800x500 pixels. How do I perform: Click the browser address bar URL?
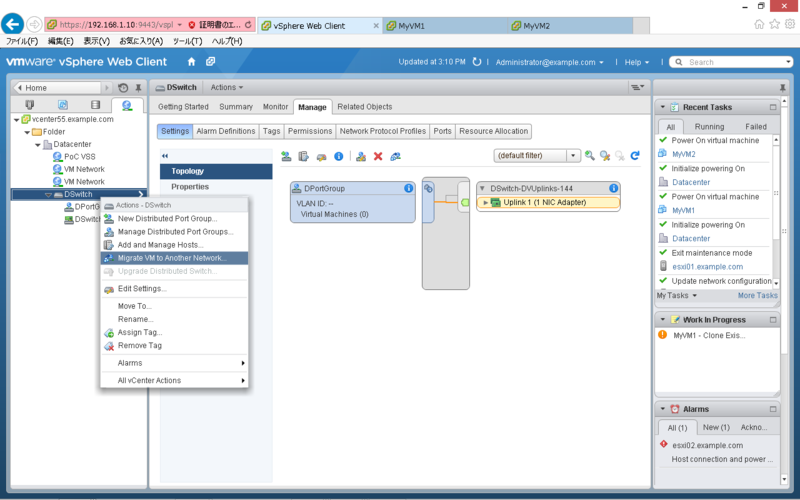(116, 24)
